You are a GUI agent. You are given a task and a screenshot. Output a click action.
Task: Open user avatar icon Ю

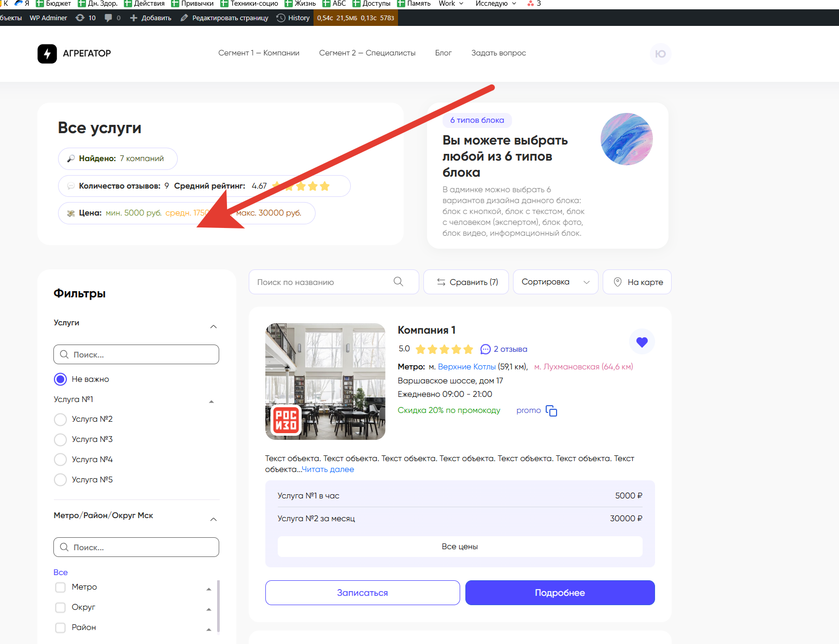click(x=660, y=54)
